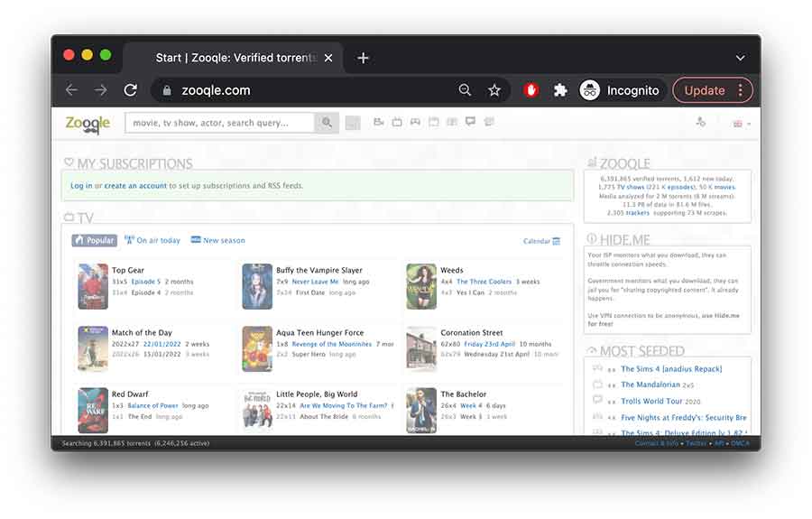Open the Extensions puzzle piece menu
The height and width of the screenshot is (519, 812).
560,90
